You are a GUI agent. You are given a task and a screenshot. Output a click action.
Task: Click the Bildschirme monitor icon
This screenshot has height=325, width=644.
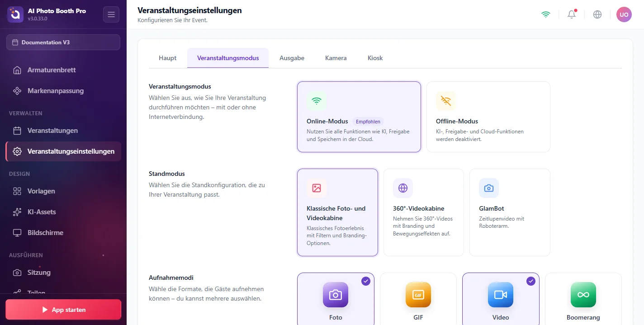(x=17, y=233)
